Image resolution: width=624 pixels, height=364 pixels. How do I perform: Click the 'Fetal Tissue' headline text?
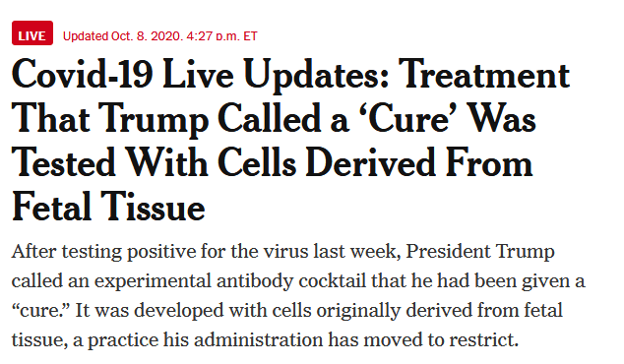pos(108,207)
